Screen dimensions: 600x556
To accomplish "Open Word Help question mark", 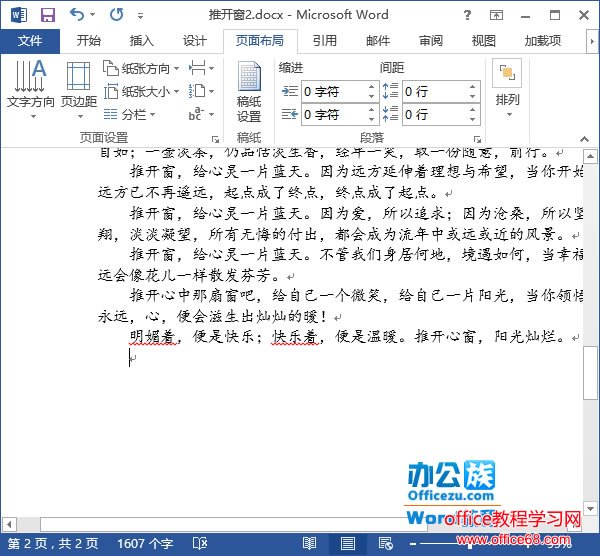I will pos(467,15).
